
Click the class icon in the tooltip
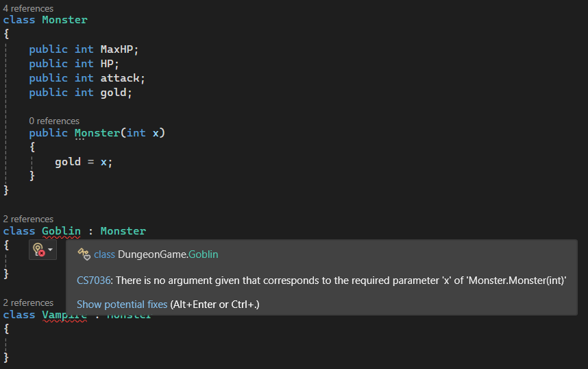[x=84, y=254]
